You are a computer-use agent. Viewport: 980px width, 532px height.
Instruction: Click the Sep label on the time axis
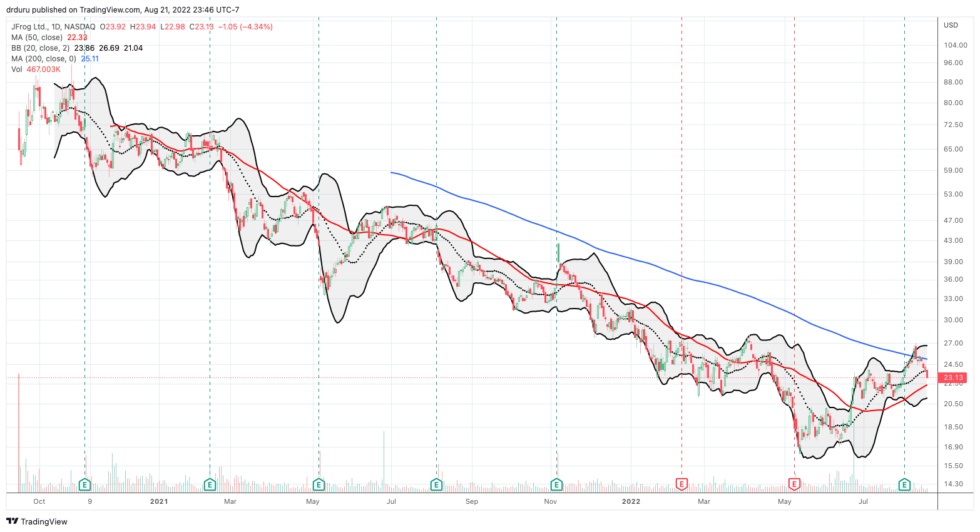pyautogui.click(x=472, y=501)
